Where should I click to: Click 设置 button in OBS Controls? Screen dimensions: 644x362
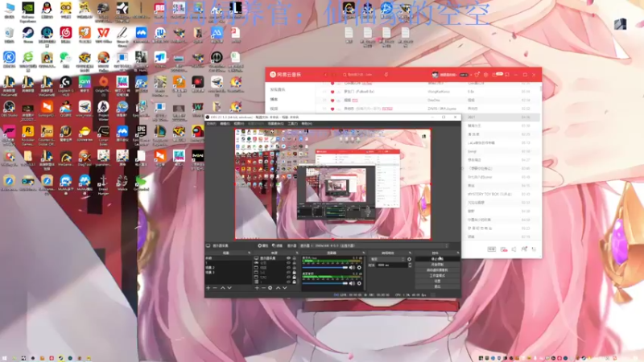pyautogui.click(x=437, y=281)
